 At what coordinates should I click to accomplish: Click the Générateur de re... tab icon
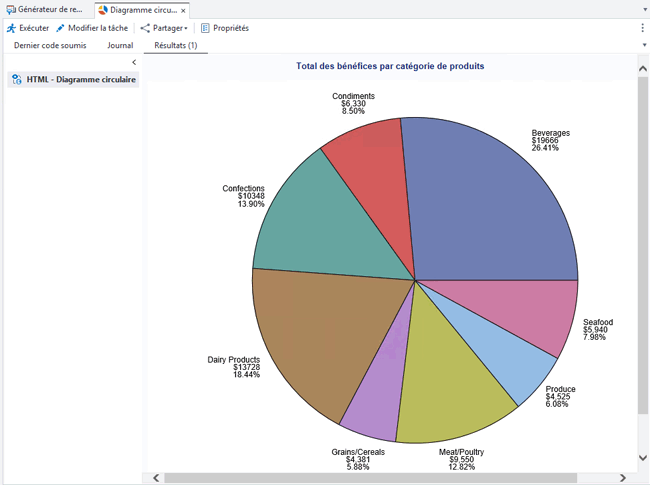(x=11, y=10)
